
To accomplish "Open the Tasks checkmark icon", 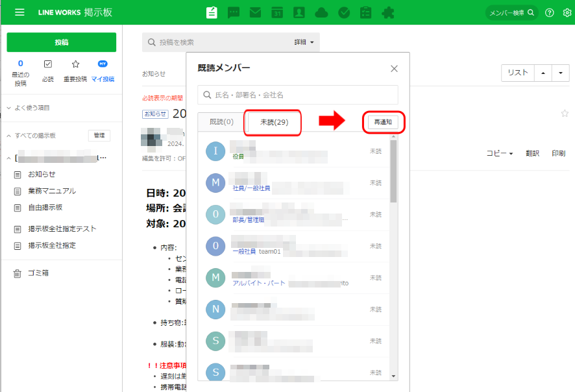I will click(x=344, y=12).
